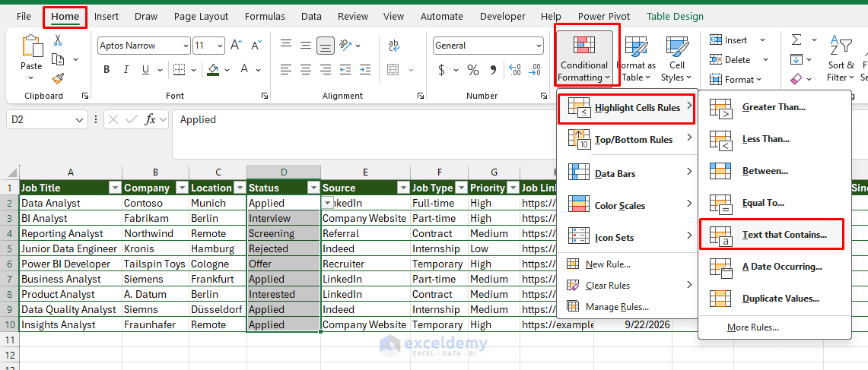Open the Insert tab
The image size is (868, 370).
[x=107, y=17]
